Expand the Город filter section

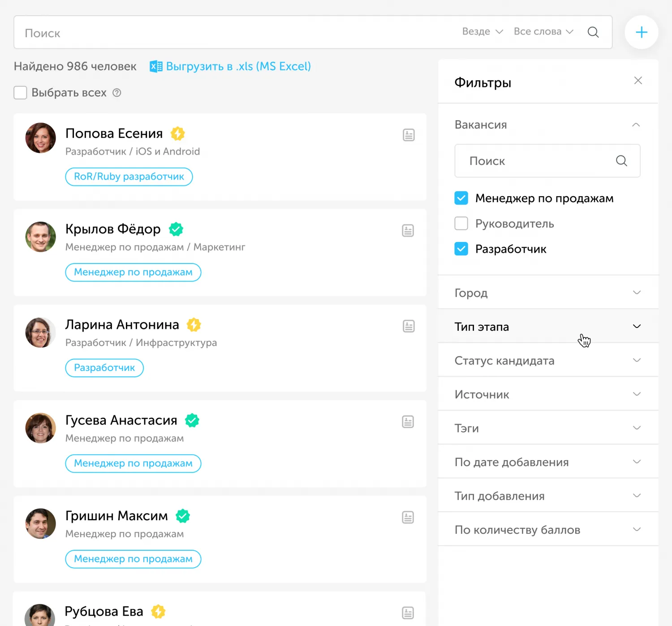tap(547, 293)
